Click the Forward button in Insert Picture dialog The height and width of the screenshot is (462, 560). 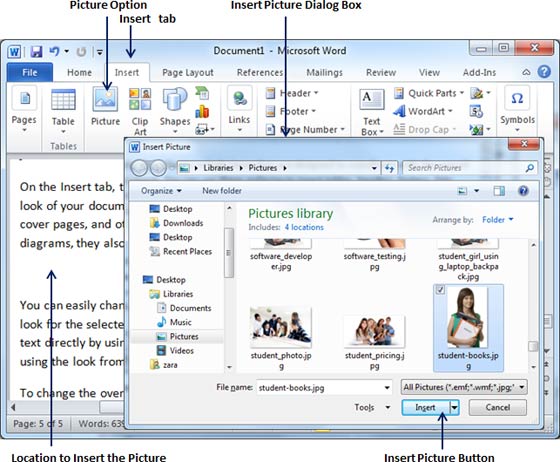[x=158, y=168]
